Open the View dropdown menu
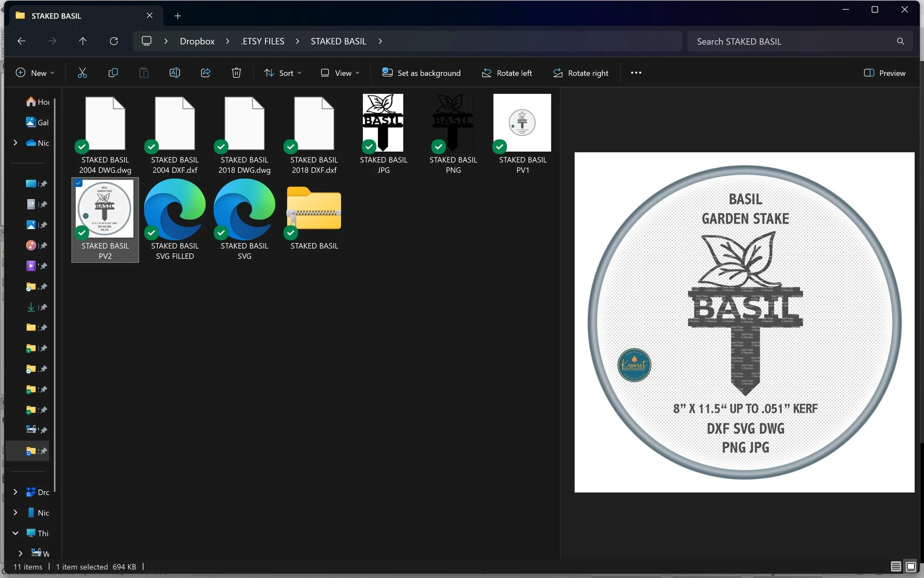924x578 pixels. (x=340, y=72)
